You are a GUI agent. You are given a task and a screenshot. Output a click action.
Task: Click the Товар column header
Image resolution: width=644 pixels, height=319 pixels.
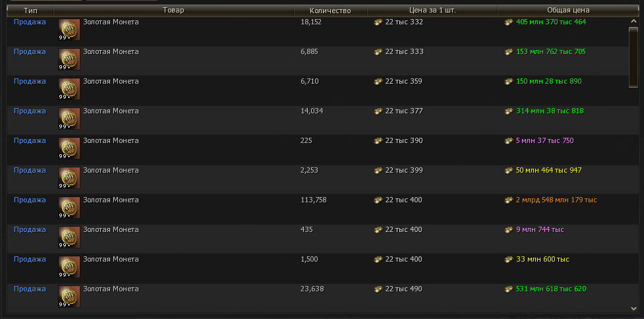tap(173, 11)
